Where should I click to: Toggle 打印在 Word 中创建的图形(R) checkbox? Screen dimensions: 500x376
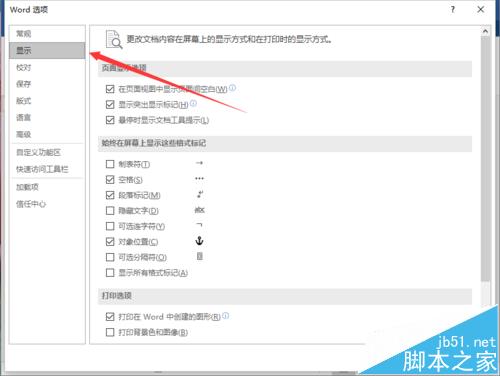[110, 317]
